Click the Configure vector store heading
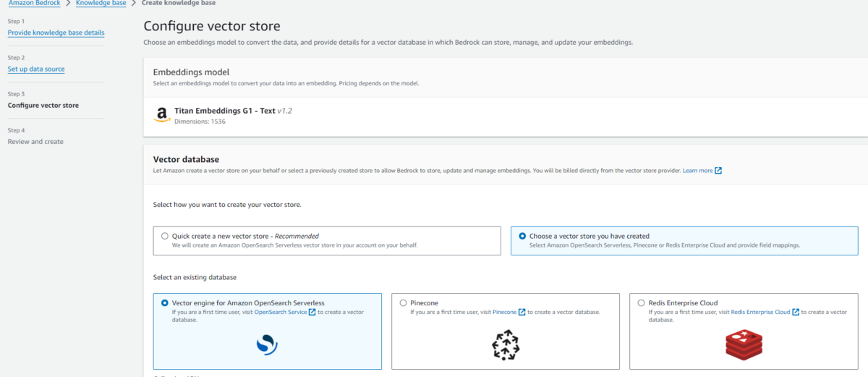Image resolution: width=868 pixels, height=377 pixels. coord(212,26)
